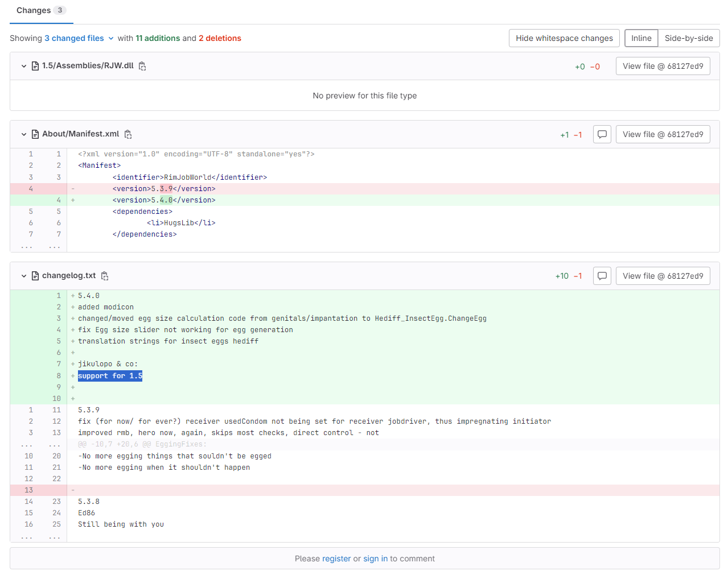View RJW.dll file at 68127ed9
The width and height of the screenshot is (728, 575).
pos(663,66)
